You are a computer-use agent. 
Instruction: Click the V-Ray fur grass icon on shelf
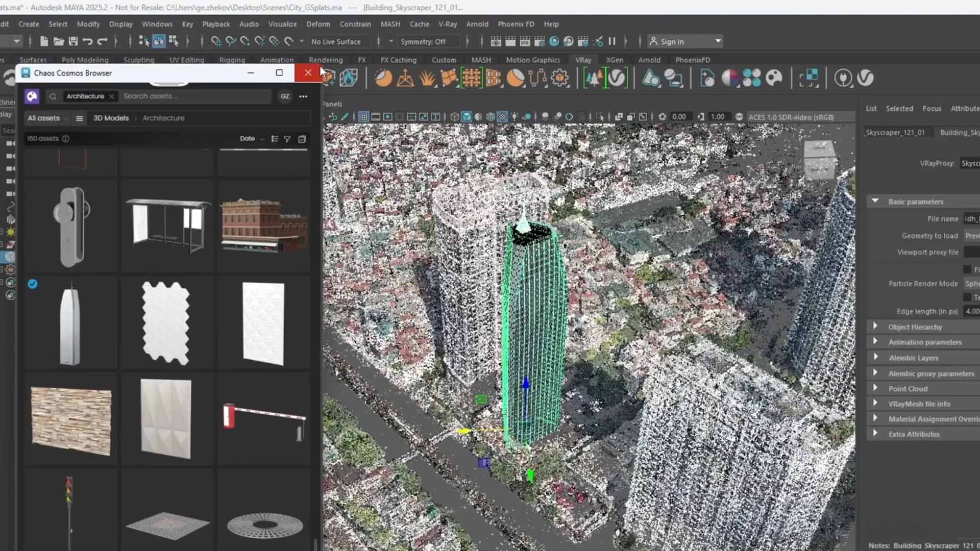pos(427,78)
